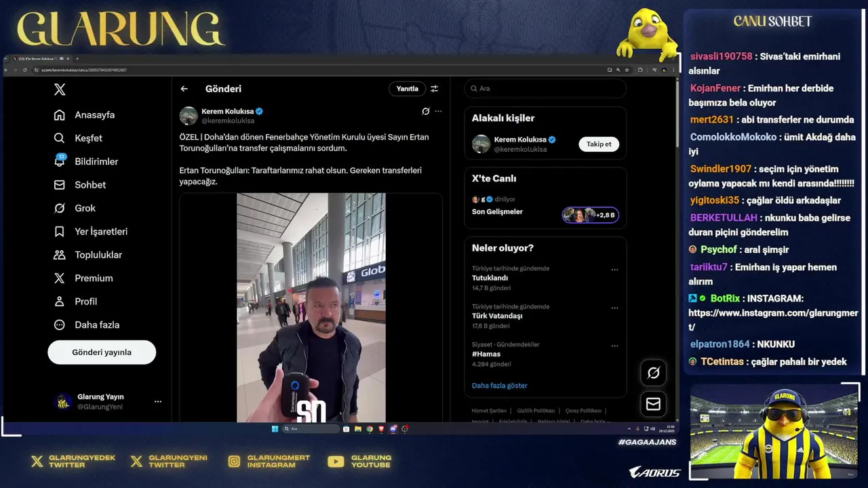Open the Daha fazla menu
This screenshot has width=868, height=488.
click(87, 325)
